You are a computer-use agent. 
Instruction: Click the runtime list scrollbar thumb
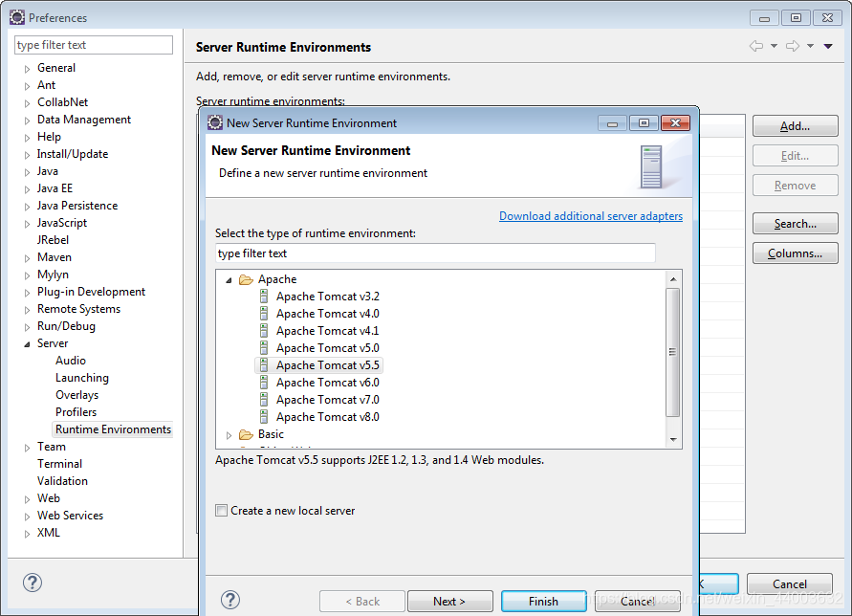[x=672, y=352]
